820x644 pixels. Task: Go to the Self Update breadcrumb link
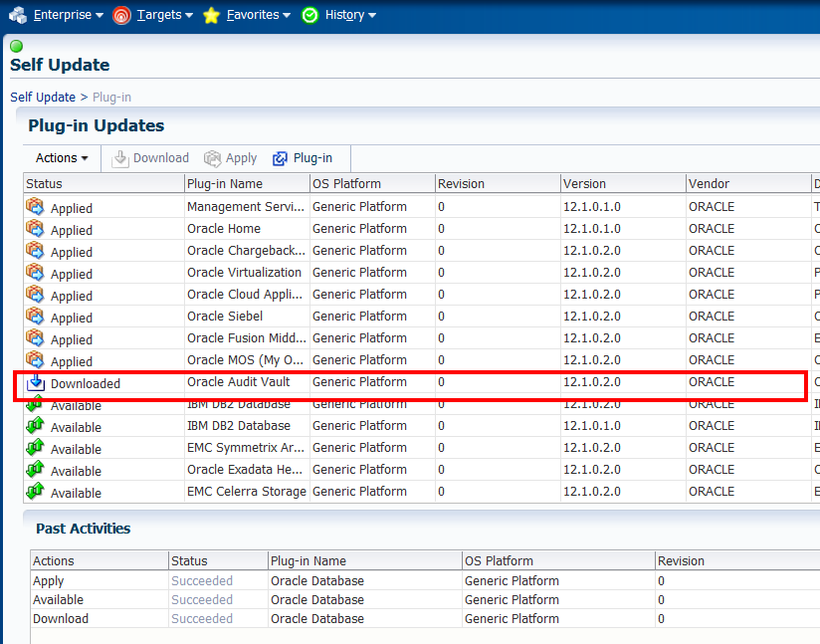(x=43, y=98)
